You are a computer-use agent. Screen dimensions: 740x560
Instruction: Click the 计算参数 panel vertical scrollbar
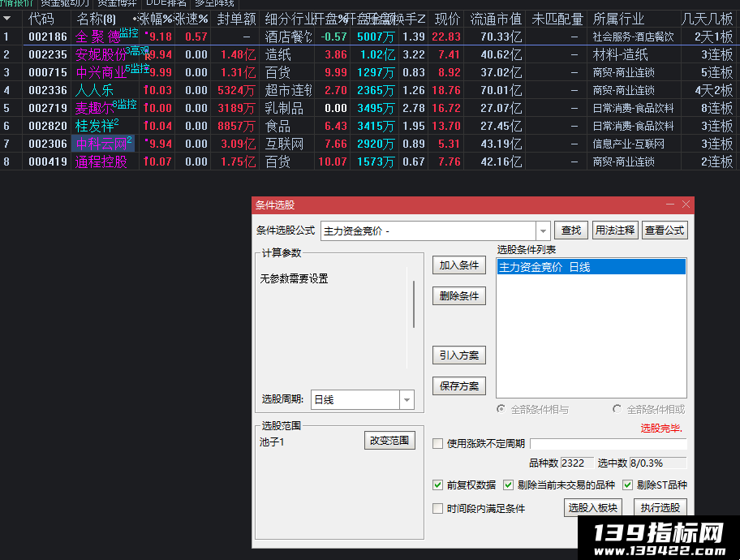tap(414, 304)
